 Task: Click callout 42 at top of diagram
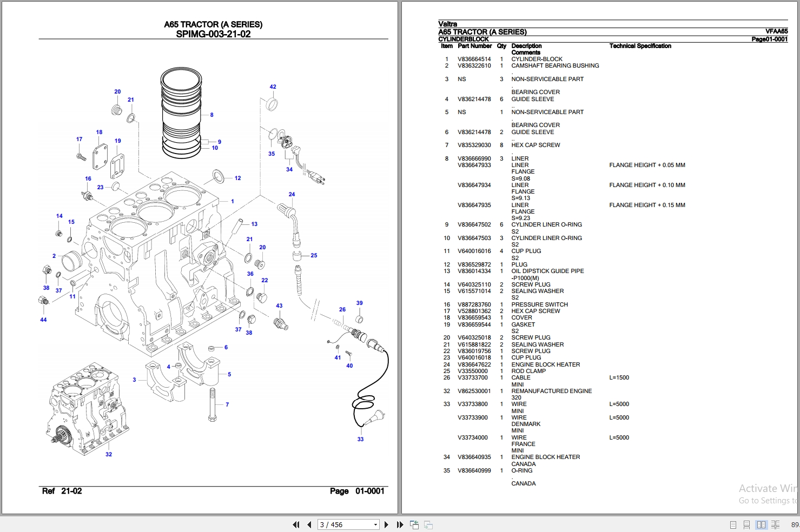pos(273,87)
